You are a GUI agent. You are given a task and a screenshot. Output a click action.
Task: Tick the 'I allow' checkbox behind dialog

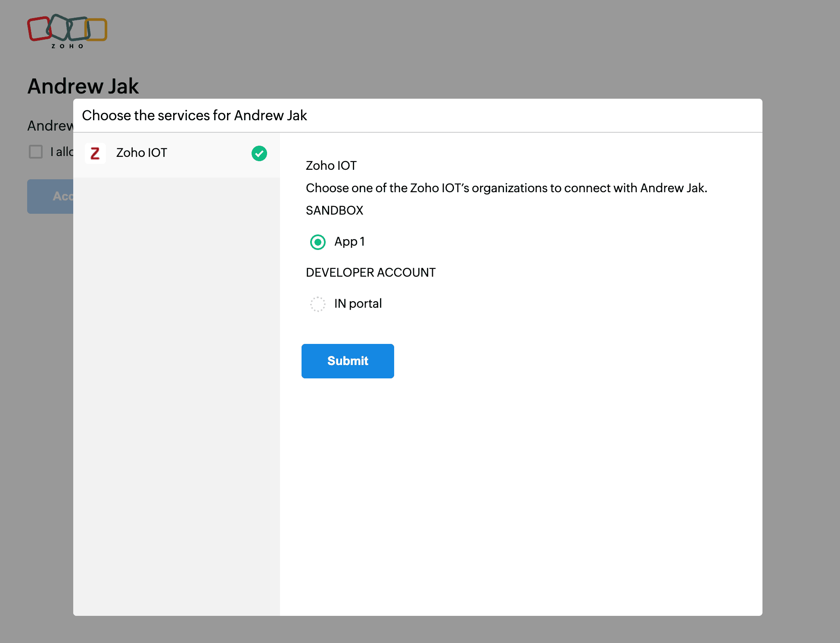[x=36, y=152]
